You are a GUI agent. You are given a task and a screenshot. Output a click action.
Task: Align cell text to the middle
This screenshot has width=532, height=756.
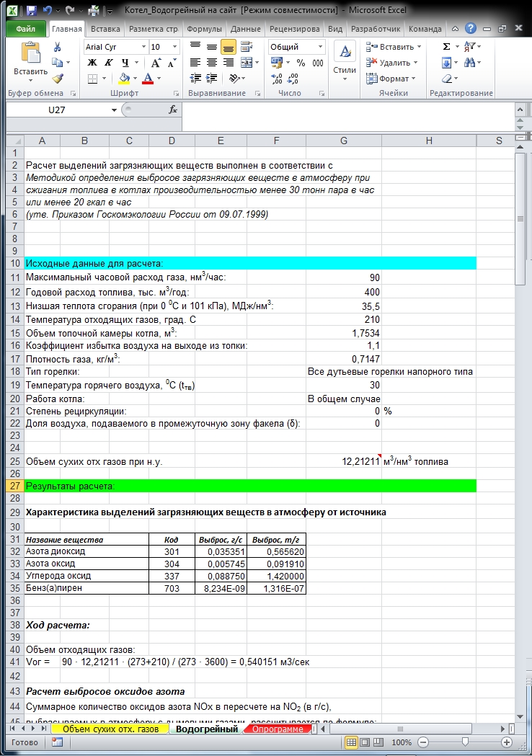[x=212, y=47]
